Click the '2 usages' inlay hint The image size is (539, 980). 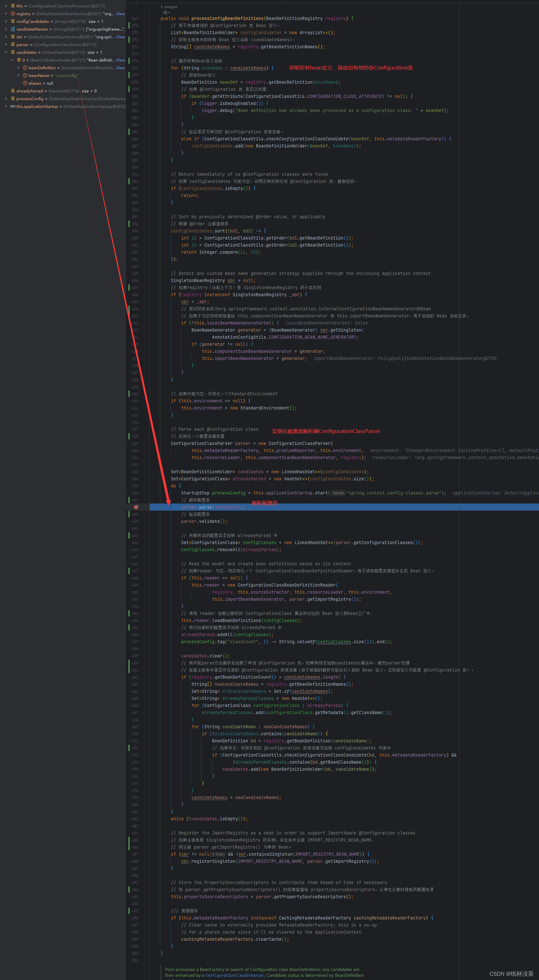(x=169, y=7)
